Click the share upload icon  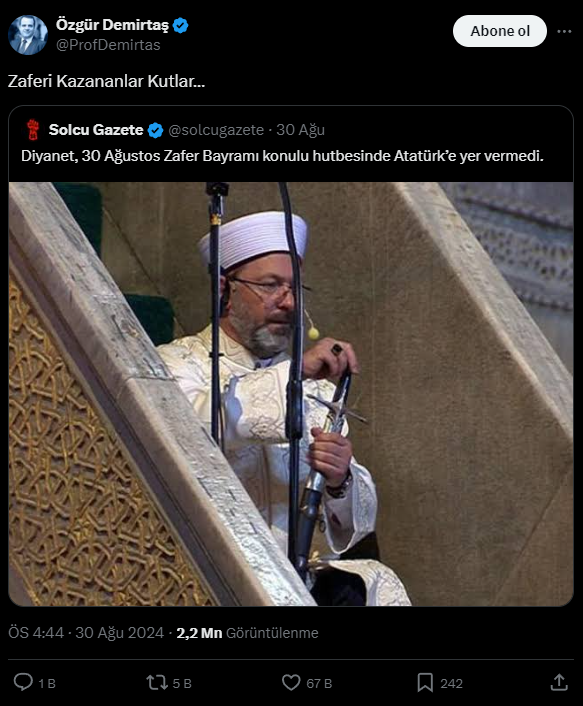559,682
